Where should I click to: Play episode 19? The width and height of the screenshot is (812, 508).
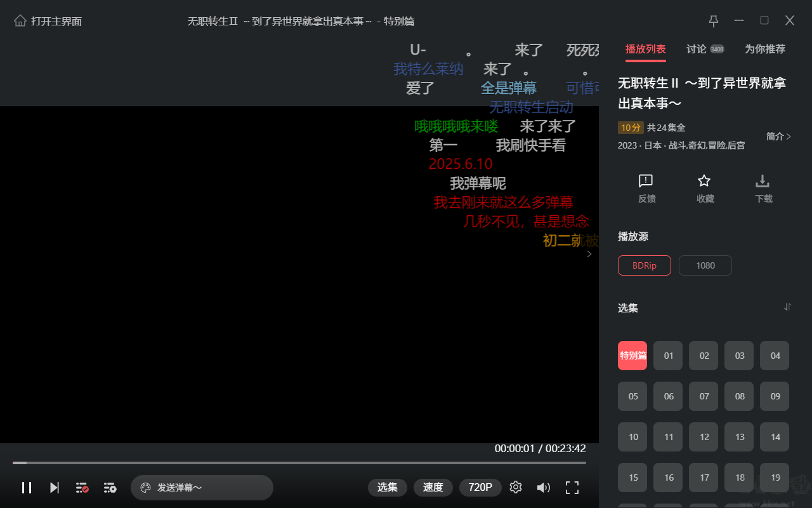(x=775, y=478)
